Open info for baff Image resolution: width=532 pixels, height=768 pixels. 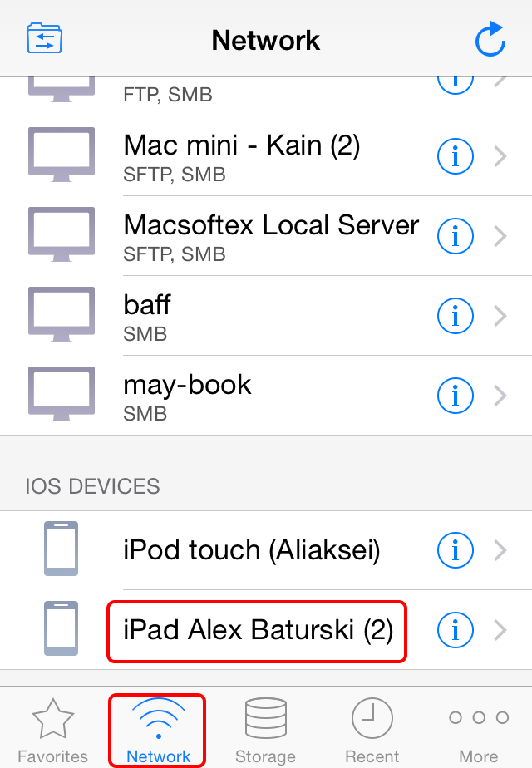point(455,316)
